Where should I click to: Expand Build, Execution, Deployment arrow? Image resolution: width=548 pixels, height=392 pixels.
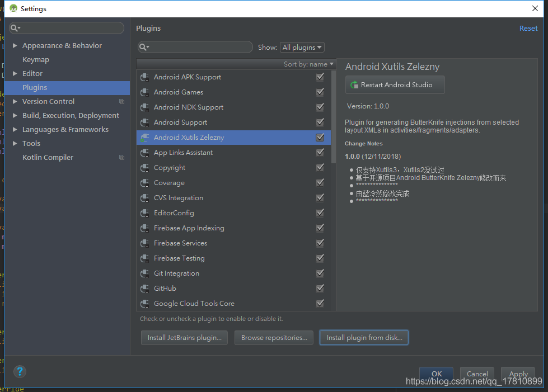(x=15, y=115)
